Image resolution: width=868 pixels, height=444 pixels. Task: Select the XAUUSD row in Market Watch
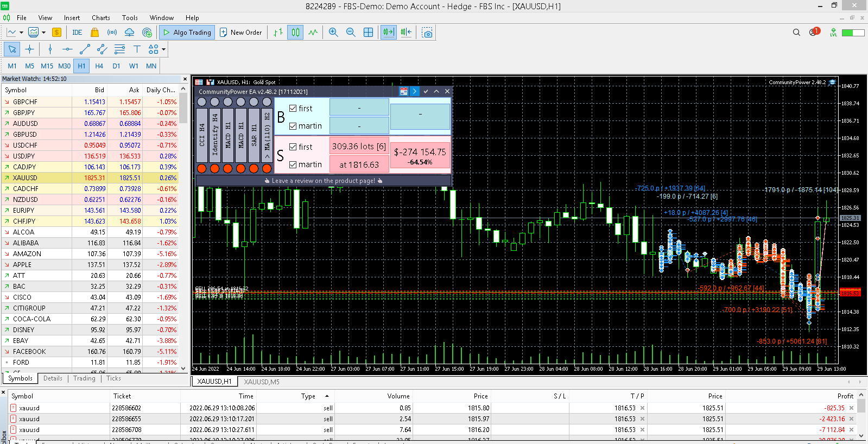pos(90,177)
